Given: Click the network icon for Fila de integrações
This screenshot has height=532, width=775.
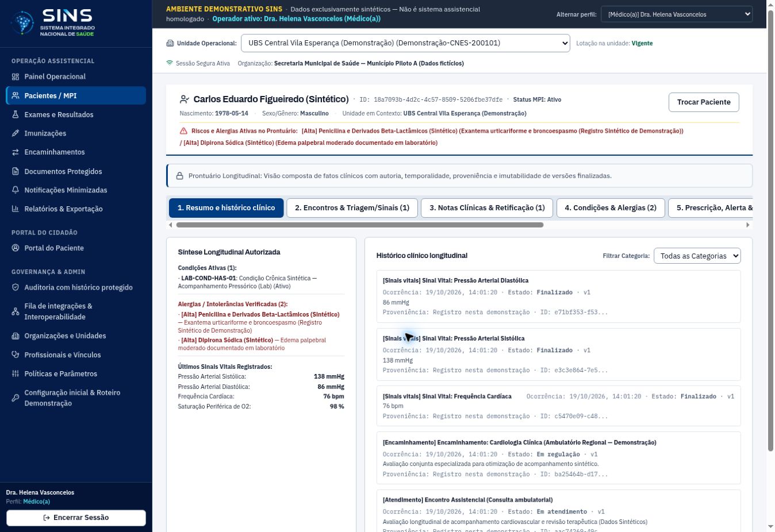Looking at the screenshot, I should tap(16, 311).
